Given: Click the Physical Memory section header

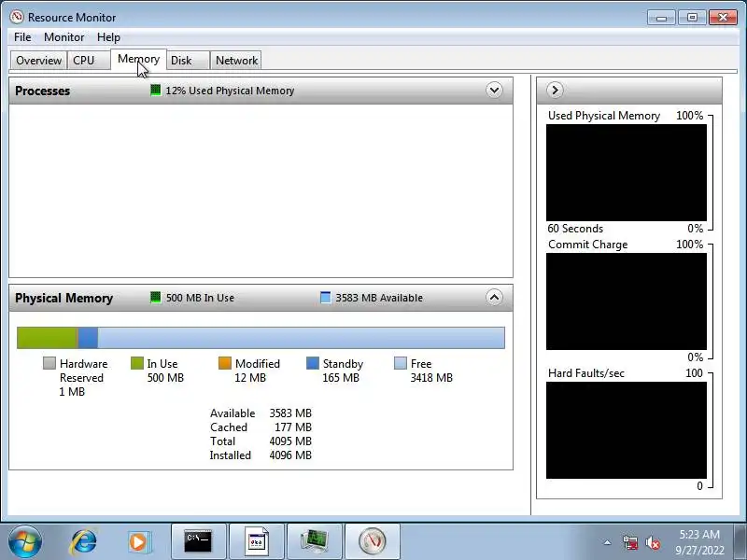Looking at the screenshot, I should tap(261, 298).
